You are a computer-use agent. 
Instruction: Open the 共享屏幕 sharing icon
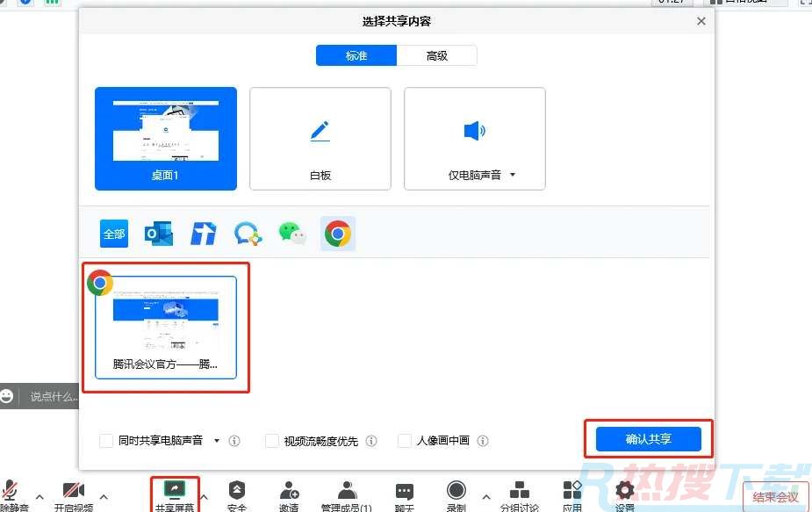pyautogui.click(x=175, y=492)
